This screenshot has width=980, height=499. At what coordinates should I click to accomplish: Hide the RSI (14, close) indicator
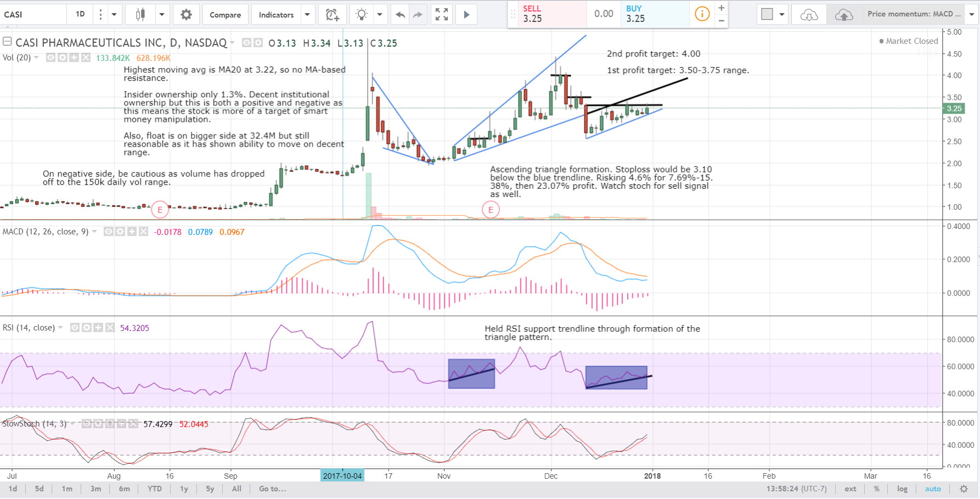(74, 327)
